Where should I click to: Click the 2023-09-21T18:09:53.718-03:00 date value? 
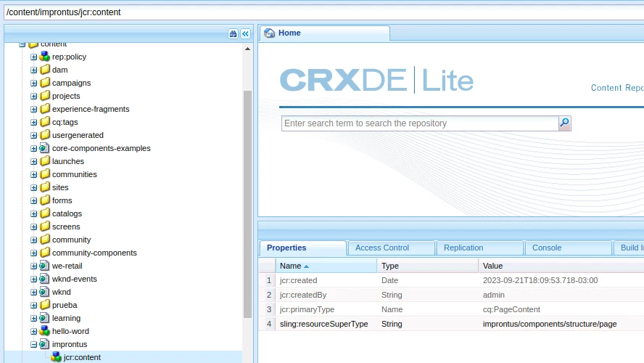pos(540,280)
